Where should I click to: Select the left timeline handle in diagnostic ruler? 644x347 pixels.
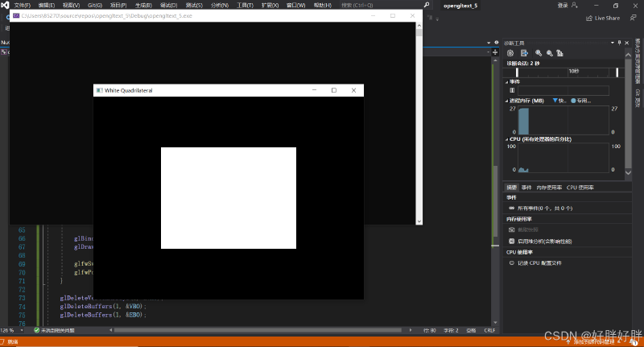tap(517, 72)
